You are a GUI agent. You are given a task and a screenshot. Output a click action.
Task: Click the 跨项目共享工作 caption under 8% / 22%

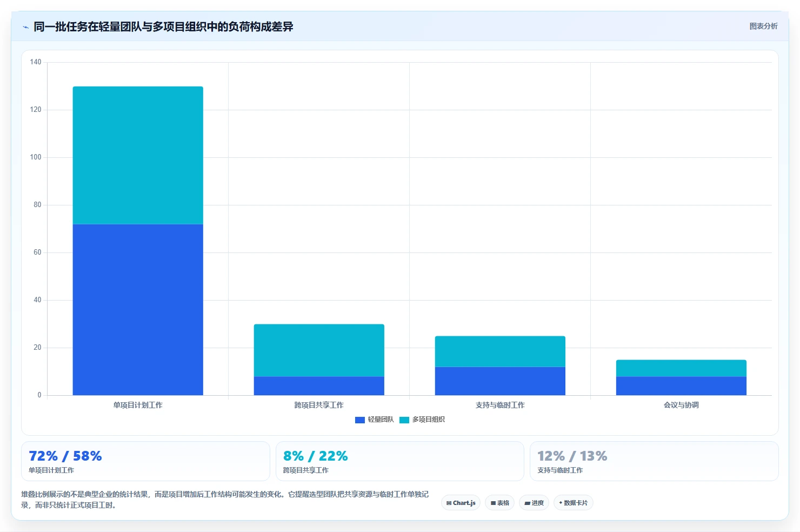pos(306,470)
